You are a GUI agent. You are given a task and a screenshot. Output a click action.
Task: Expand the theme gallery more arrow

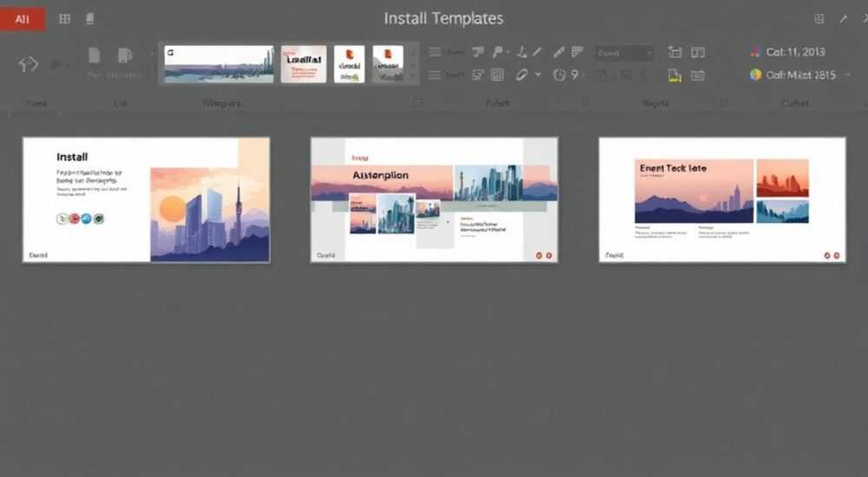coord(412,76)
